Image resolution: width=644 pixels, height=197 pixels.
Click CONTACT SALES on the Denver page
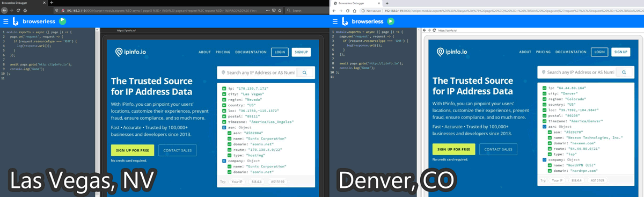[499, 150]
